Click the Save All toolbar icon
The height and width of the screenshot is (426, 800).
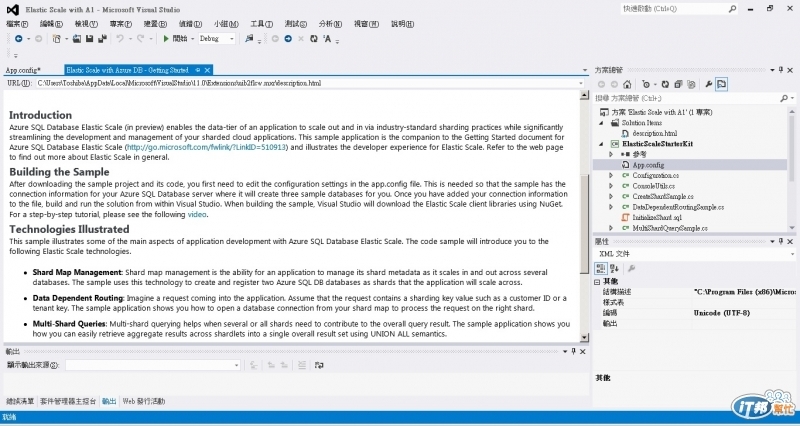102,39
